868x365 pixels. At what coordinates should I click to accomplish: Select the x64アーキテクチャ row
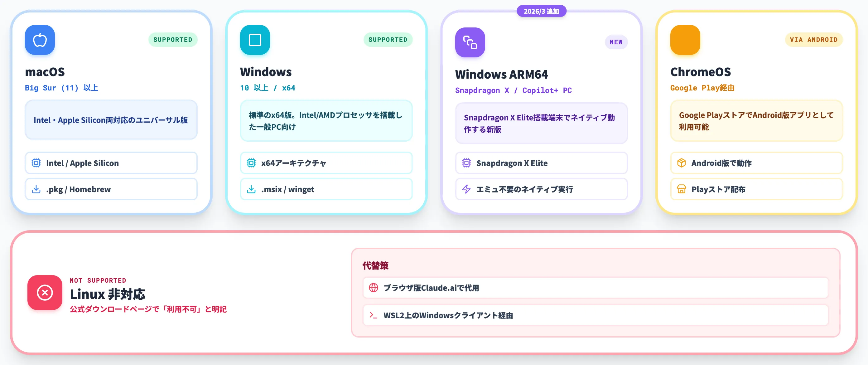326,163
